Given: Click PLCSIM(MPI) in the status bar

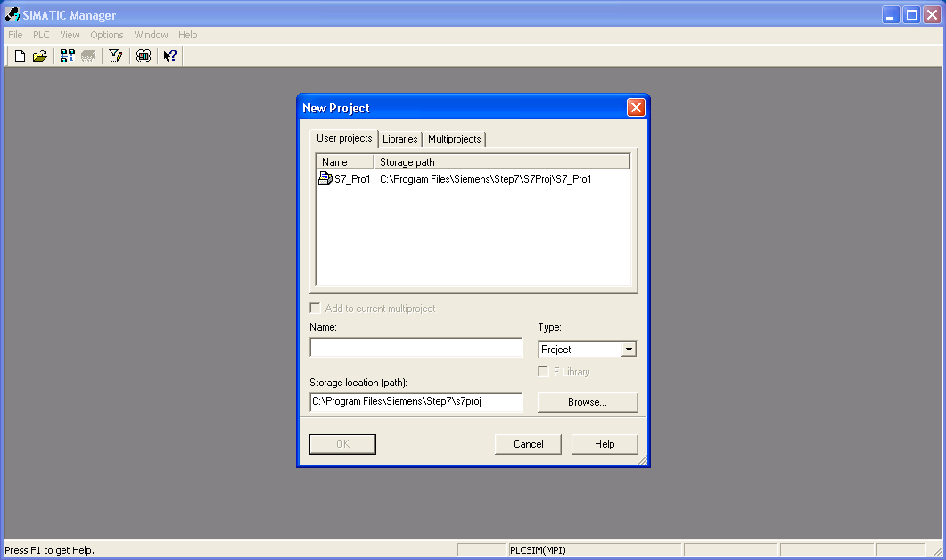Looking at the screenshot, I should [x=539, y=549].
